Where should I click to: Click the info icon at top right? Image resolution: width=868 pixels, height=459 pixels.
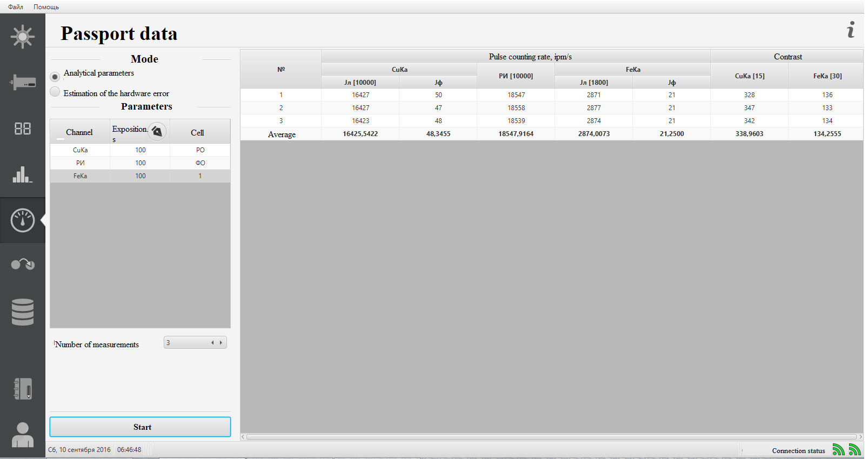coord(851,30)
